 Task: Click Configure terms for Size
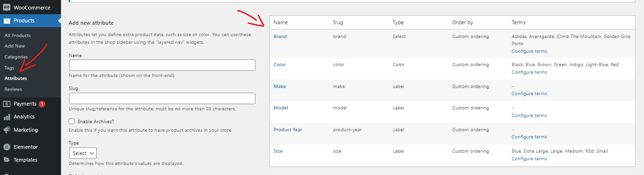(x=529, y=159)
